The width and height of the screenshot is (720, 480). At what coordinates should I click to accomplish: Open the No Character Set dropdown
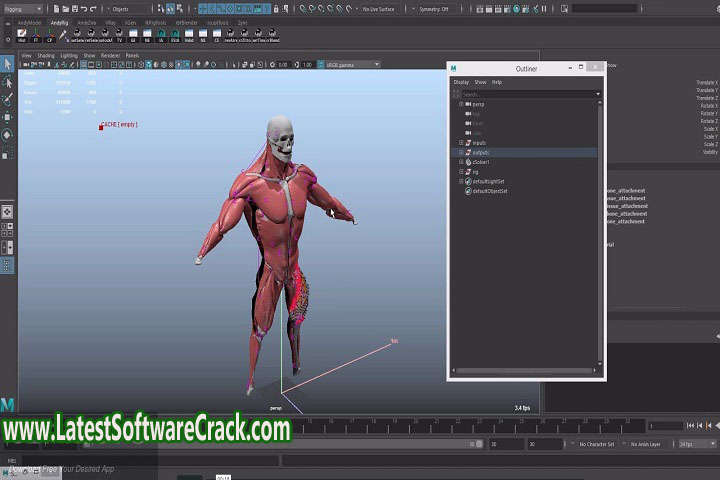[x=596, y=444]
